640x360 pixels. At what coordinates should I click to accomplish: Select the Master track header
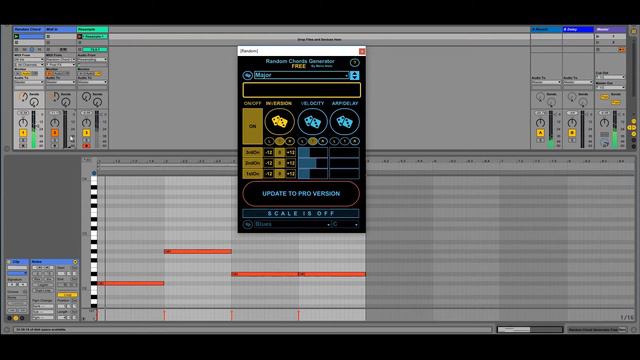point(610,29)
